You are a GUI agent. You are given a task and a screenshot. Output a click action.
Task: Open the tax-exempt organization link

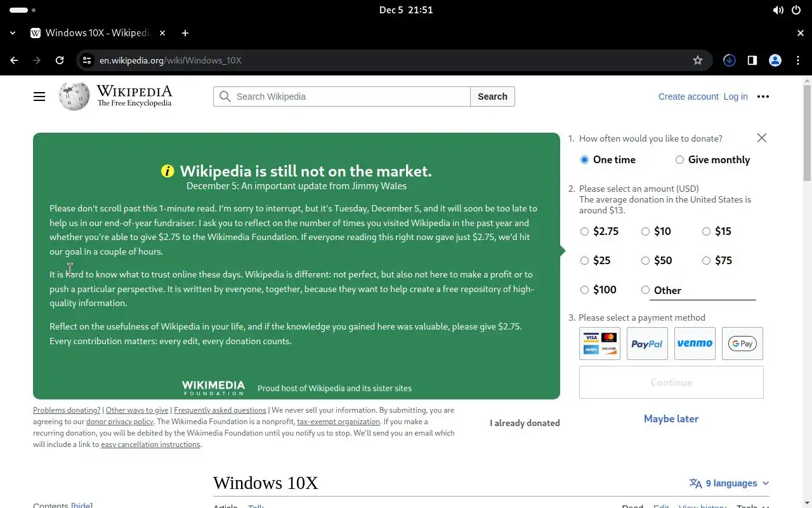339,422
